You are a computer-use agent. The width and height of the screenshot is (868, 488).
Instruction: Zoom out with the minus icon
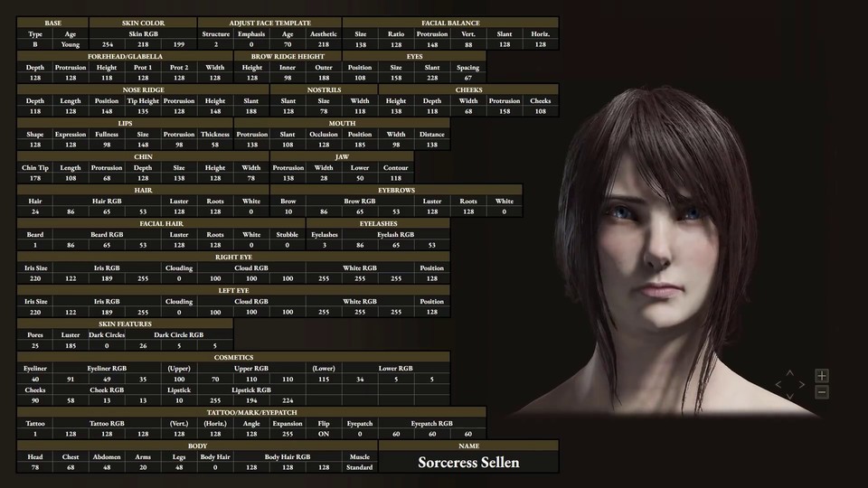822,392
